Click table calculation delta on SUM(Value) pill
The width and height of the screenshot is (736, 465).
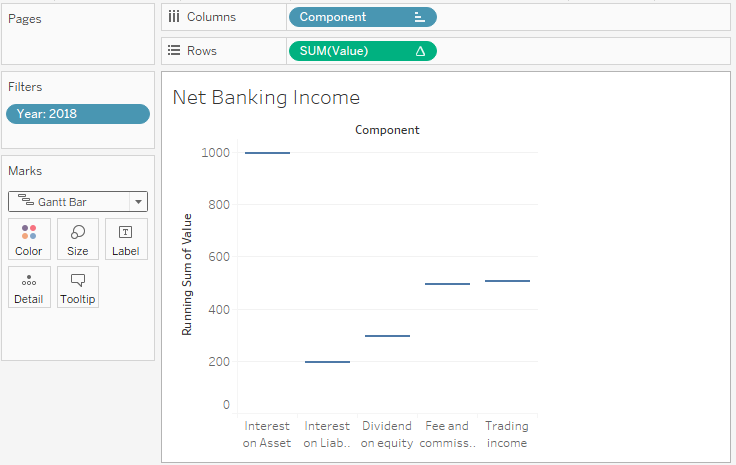pyautogui.click(x=420, y=51)
